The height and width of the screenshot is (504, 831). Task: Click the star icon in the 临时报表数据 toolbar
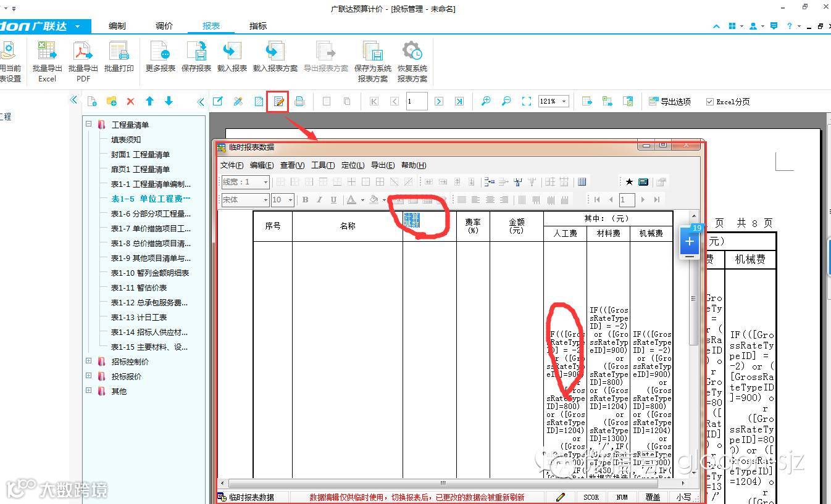(629, 182)
